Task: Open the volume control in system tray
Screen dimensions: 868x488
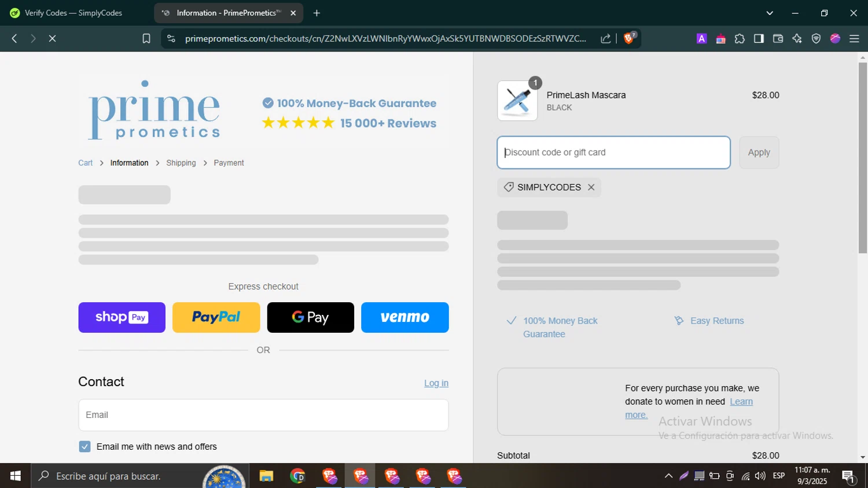Action: tap(760, 476)
